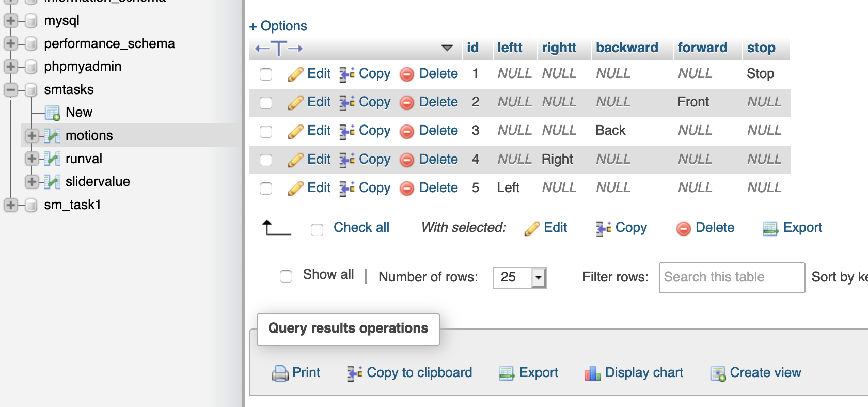This screenshot has width=868, height=407.
Task: Click the Create view icon
Action: (718, 373)
